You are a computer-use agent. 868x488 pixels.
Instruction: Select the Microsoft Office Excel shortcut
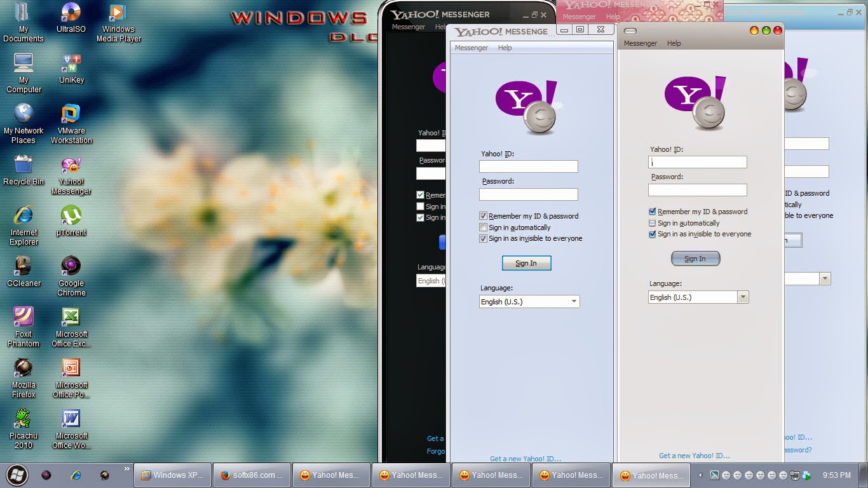[x=71, y=327]
